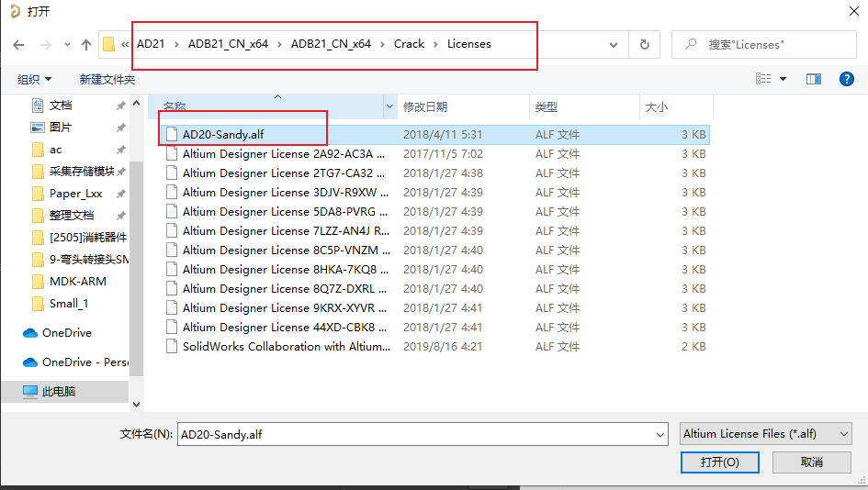
Task: Open help with question mark icon
Action: pyautogui.click(x=846, y=79)
